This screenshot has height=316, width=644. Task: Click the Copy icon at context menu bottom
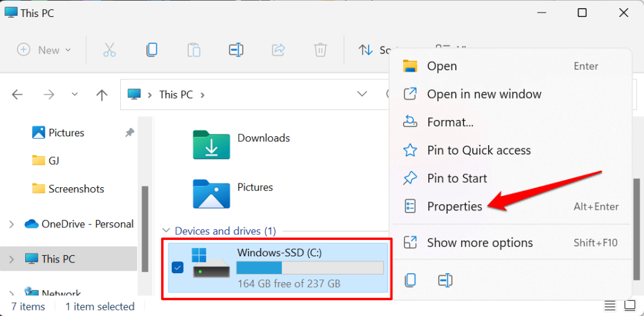click(x=410, y=280)
